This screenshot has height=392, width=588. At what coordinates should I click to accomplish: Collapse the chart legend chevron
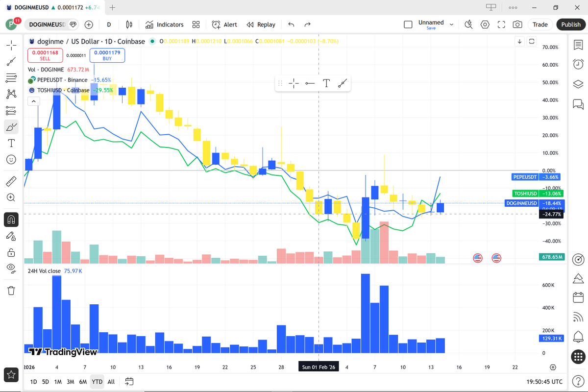point(34,101)
